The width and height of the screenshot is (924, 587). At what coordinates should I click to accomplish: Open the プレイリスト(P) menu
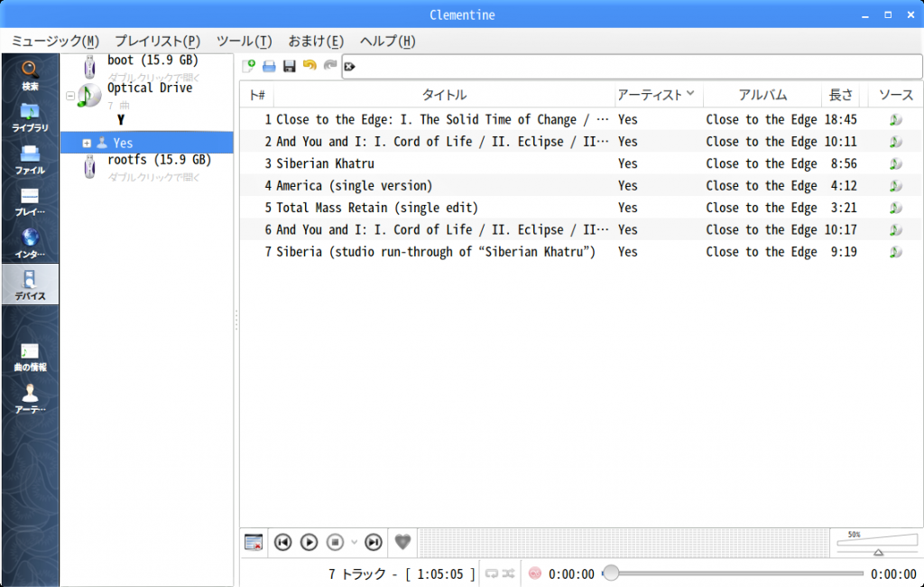point(157,42)
